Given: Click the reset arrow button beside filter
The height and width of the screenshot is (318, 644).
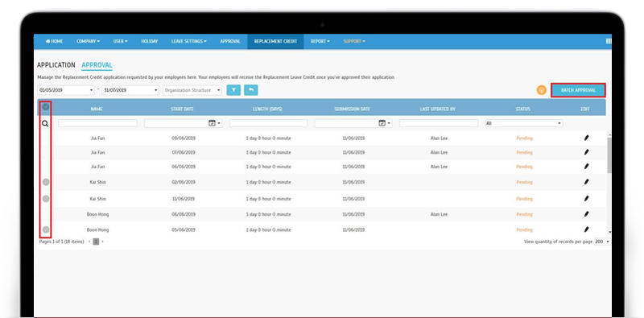Looking at the screenshot, I should pos(251,90).
